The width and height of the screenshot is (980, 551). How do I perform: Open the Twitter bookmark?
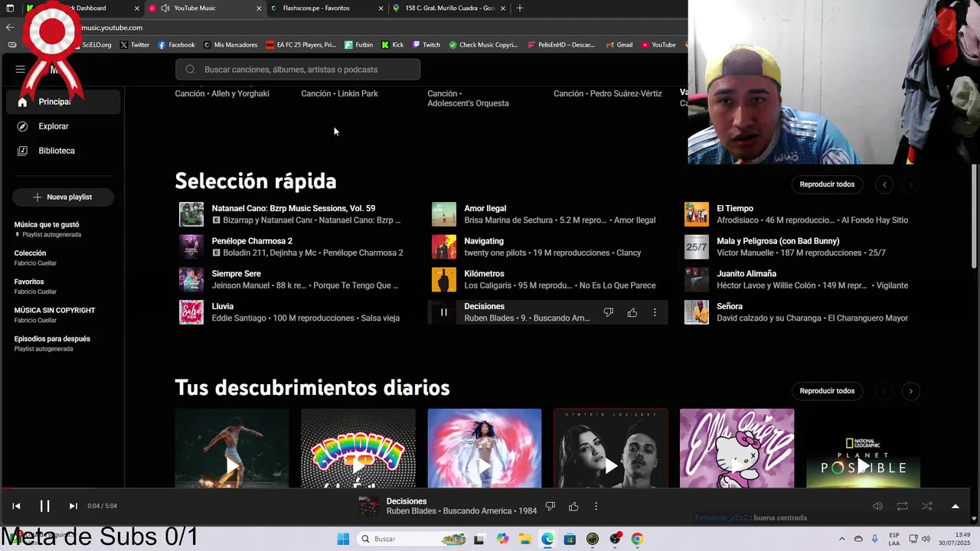pyautogui.click(x=135, y=44)
